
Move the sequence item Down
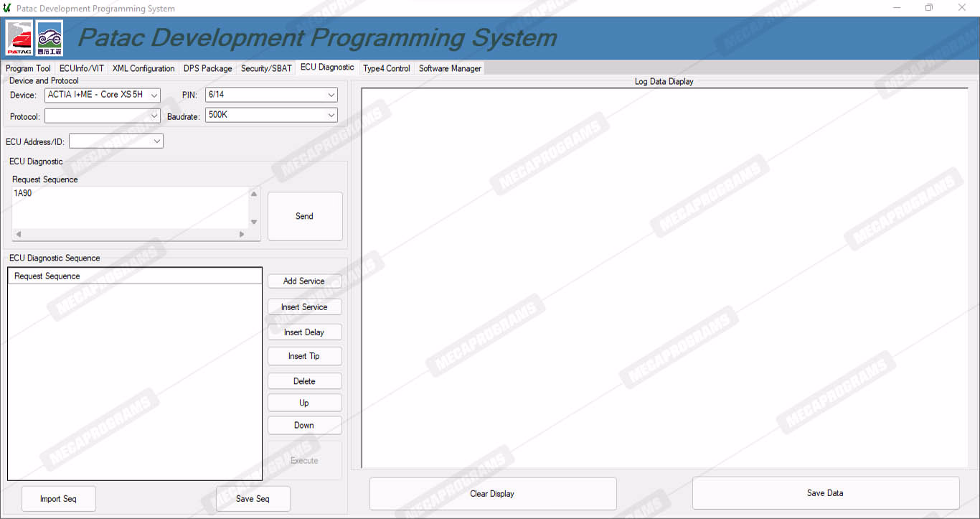coord(304,425)
